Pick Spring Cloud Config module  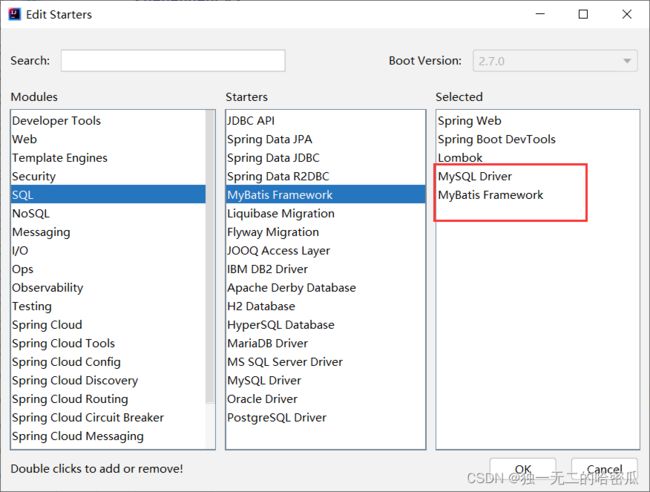66,362
